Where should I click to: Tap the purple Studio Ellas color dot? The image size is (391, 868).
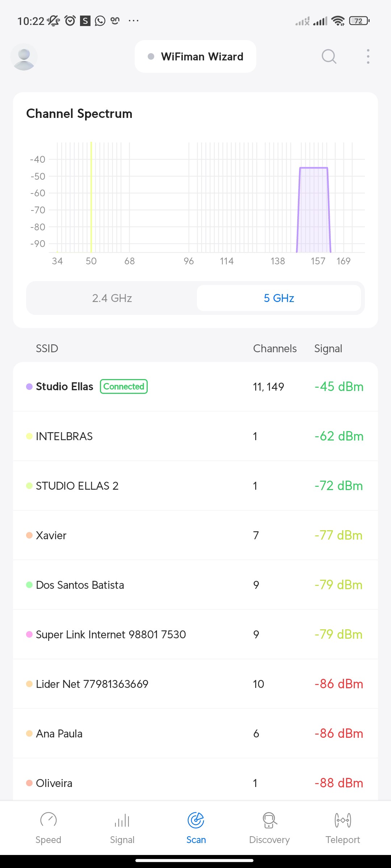point(29,387)
